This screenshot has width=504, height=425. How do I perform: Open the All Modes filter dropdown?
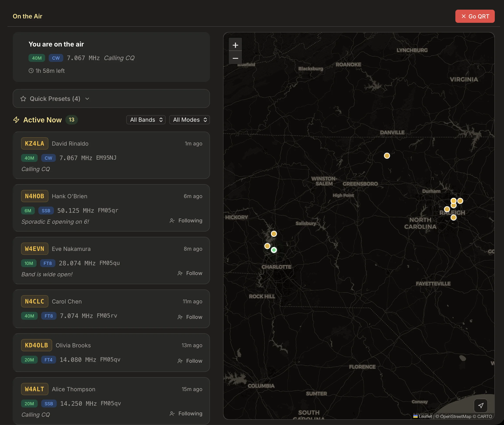point(189,120)
